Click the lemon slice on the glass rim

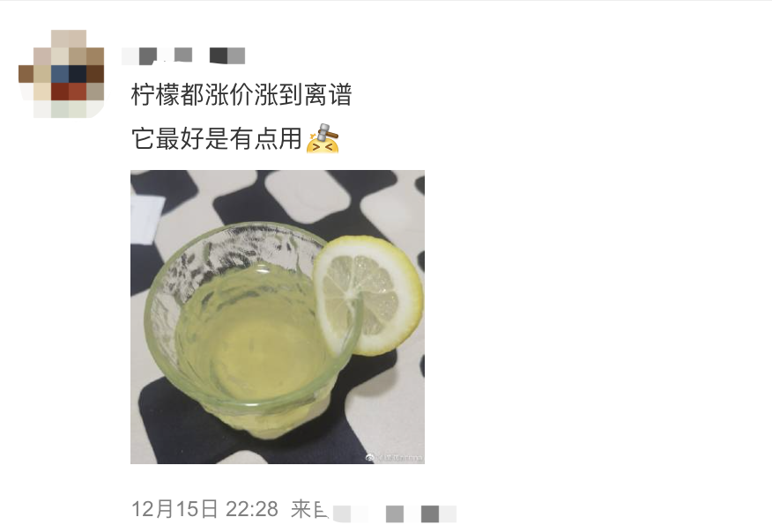point(368,295)
